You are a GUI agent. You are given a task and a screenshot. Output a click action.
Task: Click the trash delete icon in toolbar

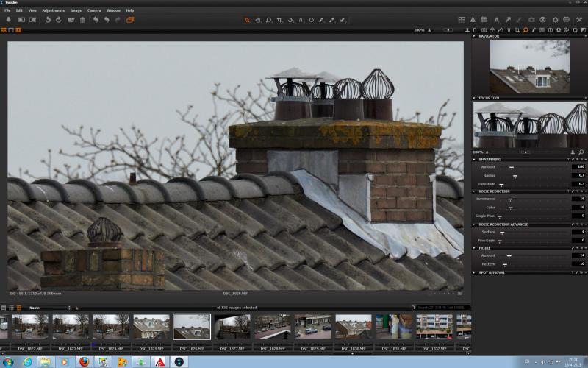(82, 20)
